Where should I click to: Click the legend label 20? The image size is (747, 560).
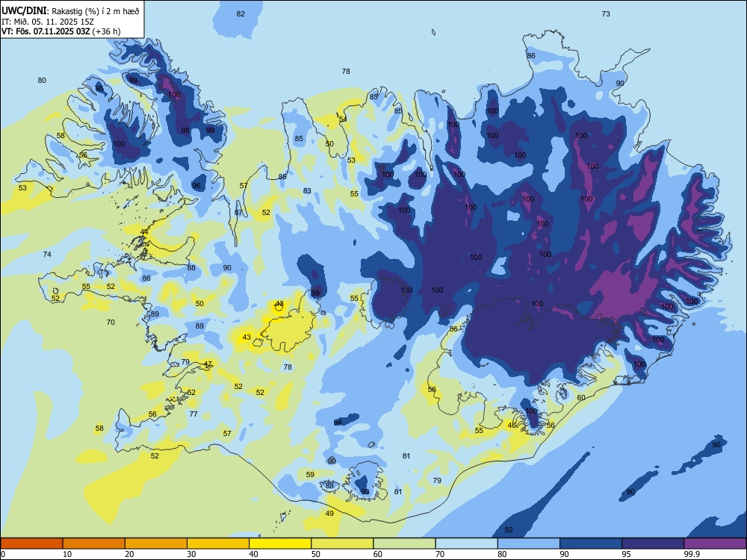[129, 554]
